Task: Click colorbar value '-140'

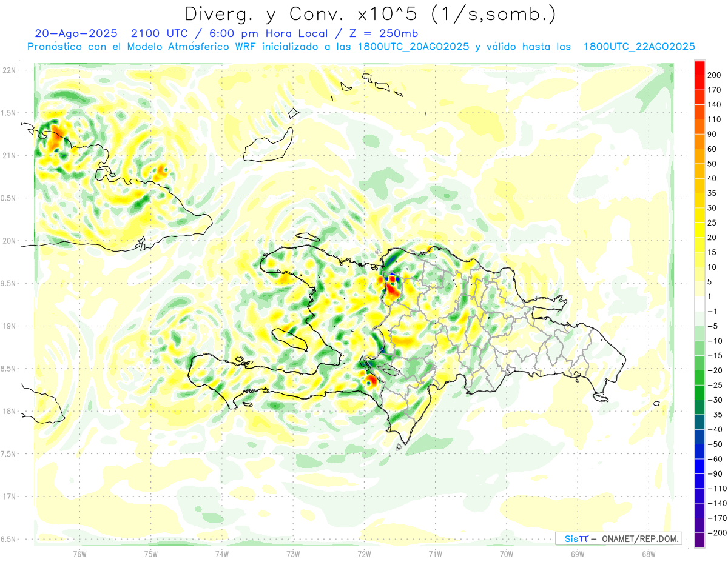Action: click(716, 503)
